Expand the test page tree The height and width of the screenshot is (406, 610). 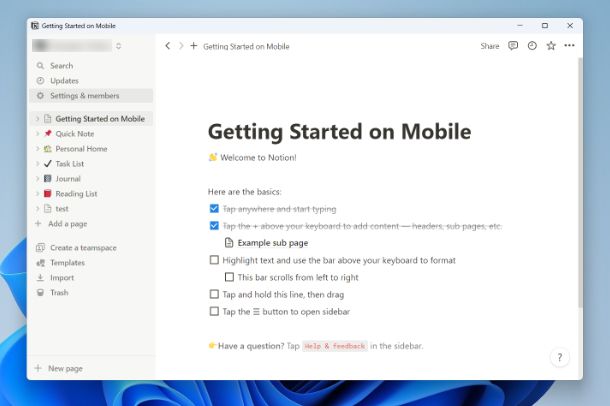(37, 208)
